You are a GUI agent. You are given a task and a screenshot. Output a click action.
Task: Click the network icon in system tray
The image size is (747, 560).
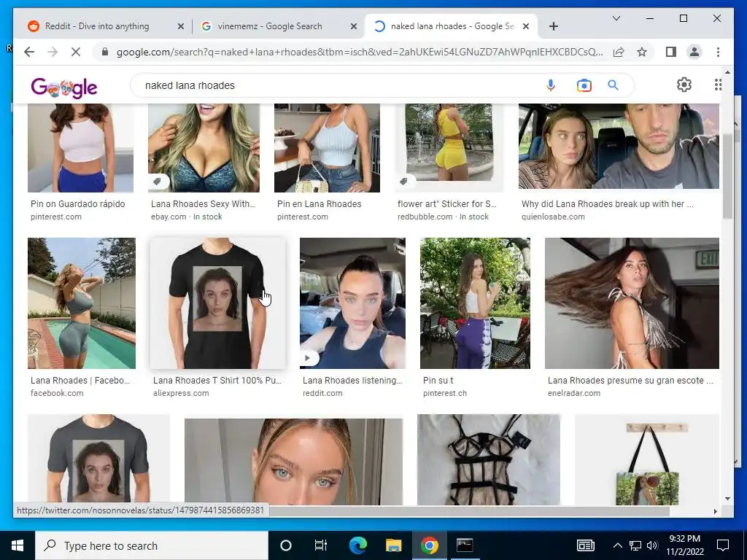[x=635, y=545]
